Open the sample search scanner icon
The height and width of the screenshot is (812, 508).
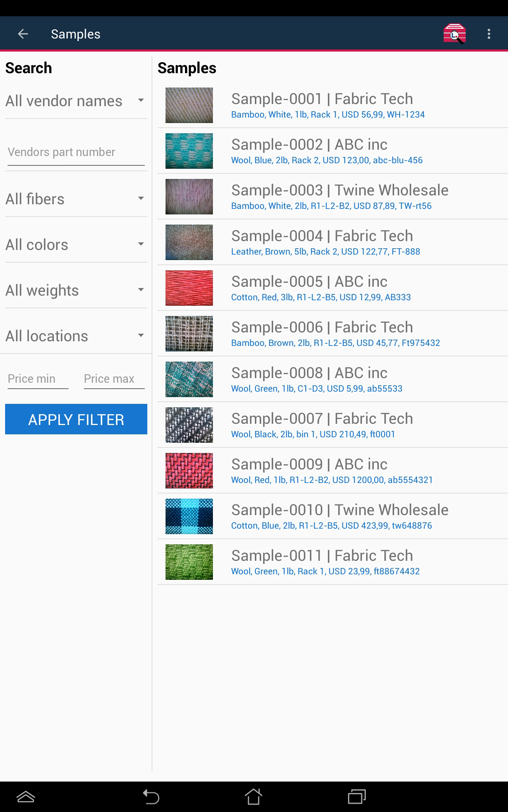point(455,34)
